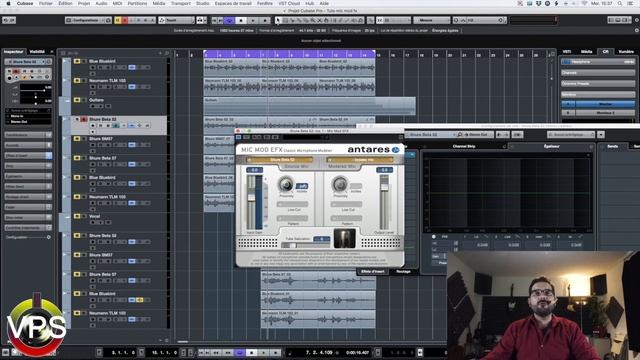The width and height of the screenshot is (640, 360).
Task: Click the Égaliseurs section in Inspector
Action: [28, 176]
